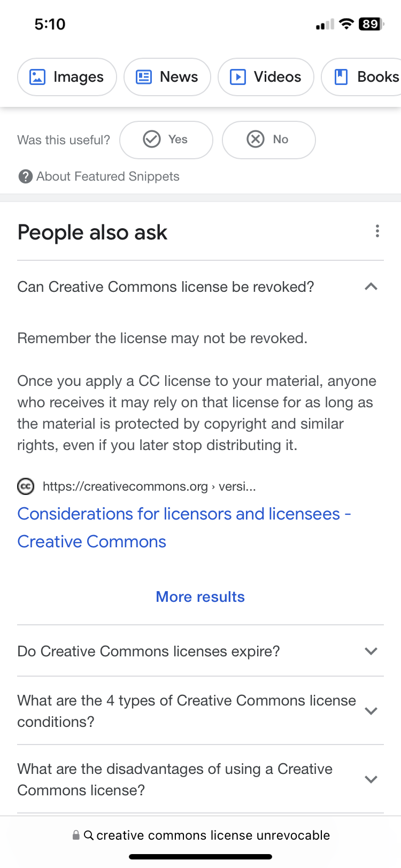This screenshot has width=401, height=868.
Task: Tap the address bar search text
Action: [x=213, y=835]
